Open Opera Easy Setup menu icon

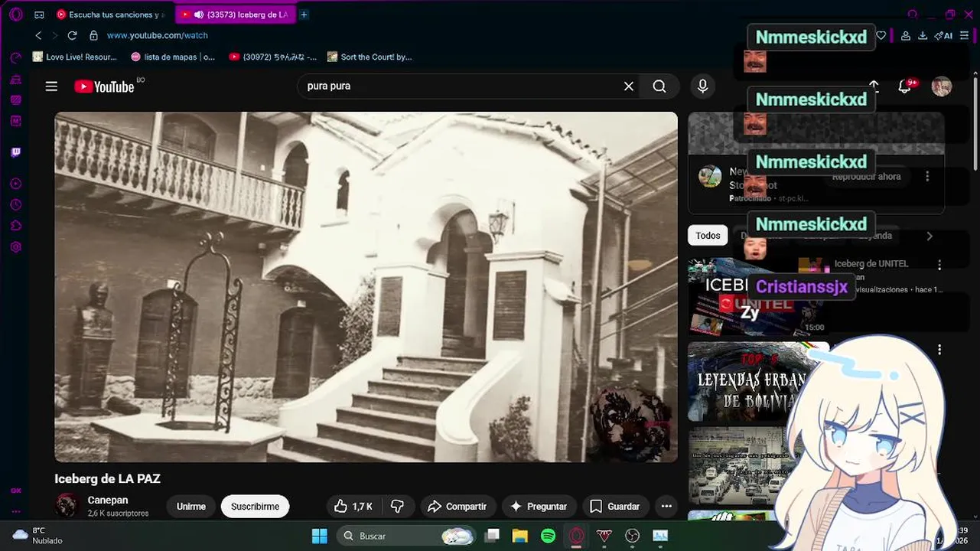click(964, 35)
